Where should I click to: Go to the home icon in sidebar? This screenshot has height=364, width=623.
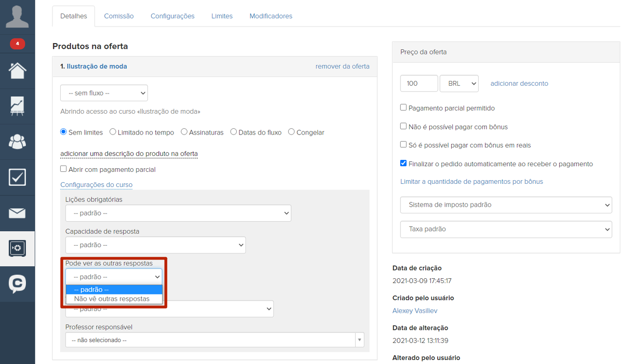[x=17, y=70]
